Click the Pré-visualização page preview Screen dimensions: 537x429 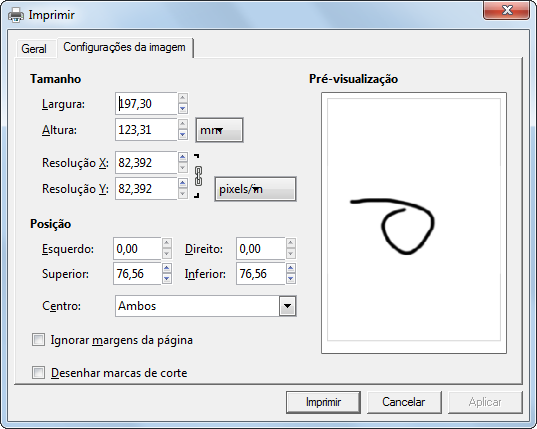point(414,223)
